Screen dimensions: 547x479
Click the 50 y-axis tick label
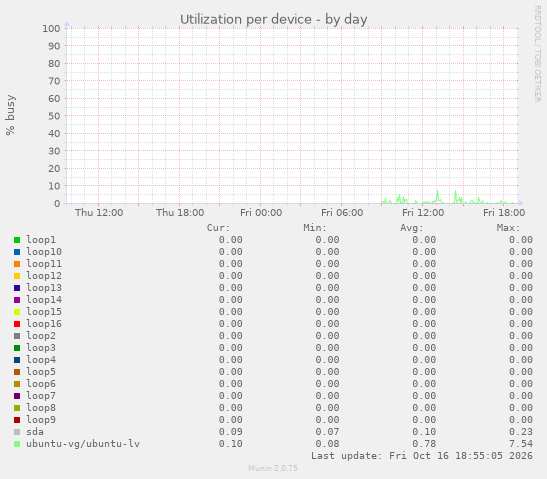(x=54, y=116)
